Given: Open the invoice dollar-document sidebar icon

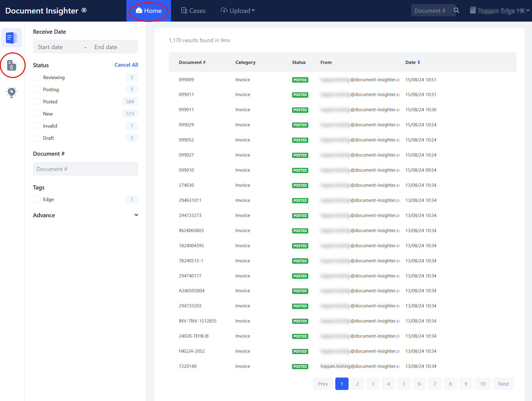Looking at the screenshot, I should tap(12, 65).
